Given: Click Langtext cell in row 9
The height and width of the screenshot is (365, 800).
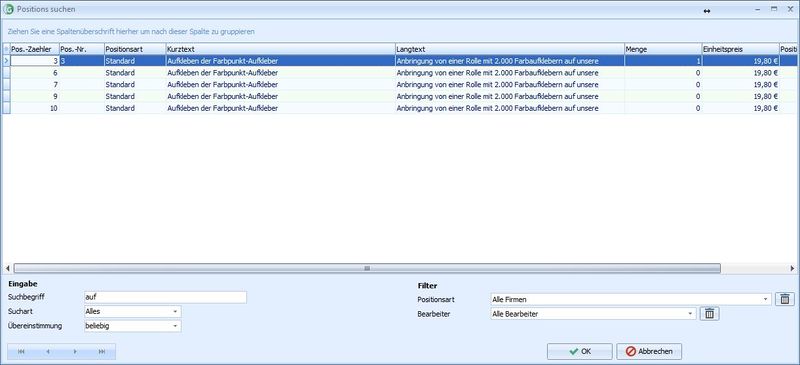Looking at the screenshot, I should tap(510, 96).
